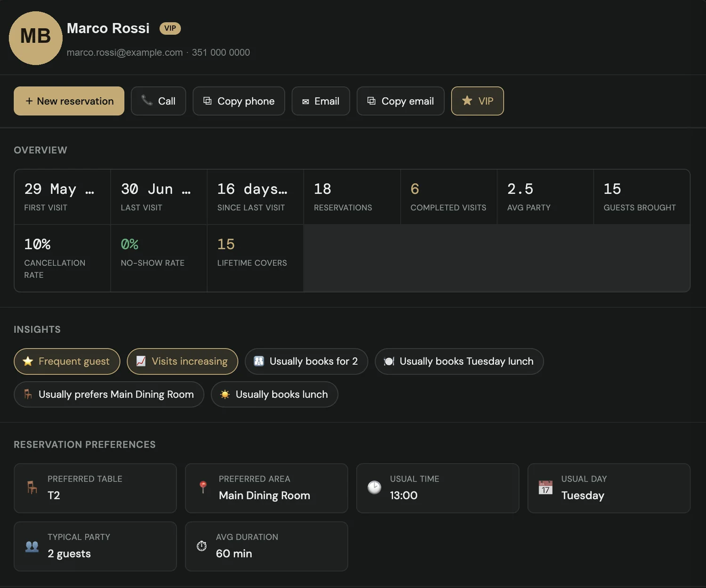
Task: Click Typical Party value 2 guests
Action: [x=69, y=554]
